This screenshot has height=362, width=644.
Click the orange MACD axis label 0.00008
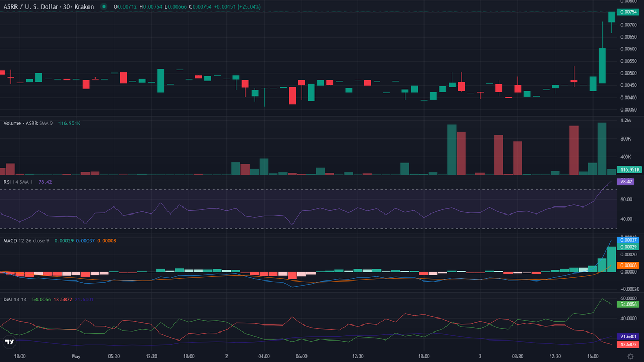[x=629, y=265]
